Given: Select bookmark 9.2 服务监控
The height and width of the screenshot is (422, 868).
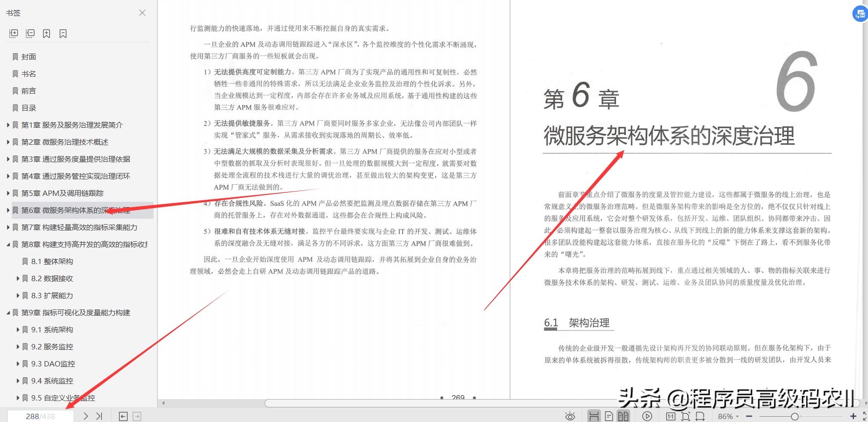Looking at the screenshot, I should 52,346.
